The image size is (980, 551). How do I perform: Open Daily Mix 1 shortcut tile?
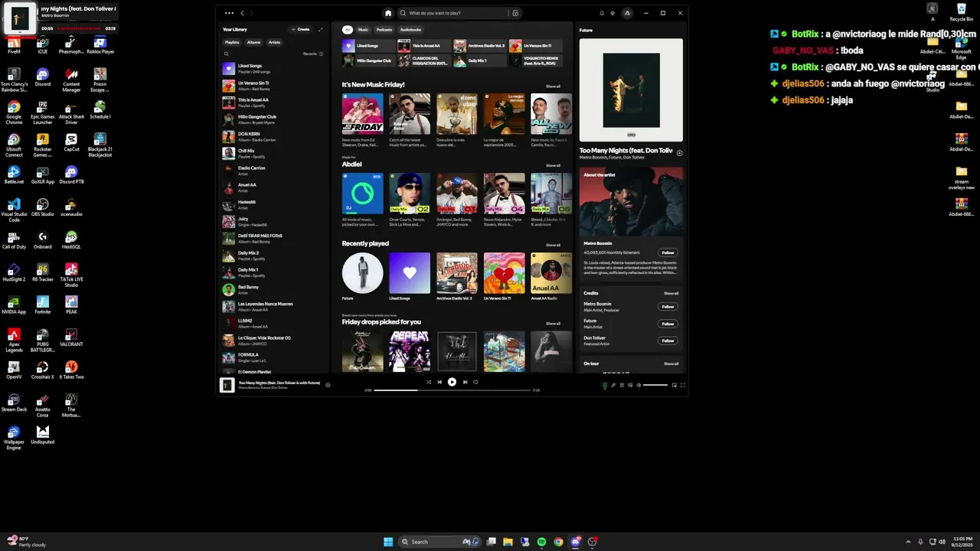tap(480, 60)
